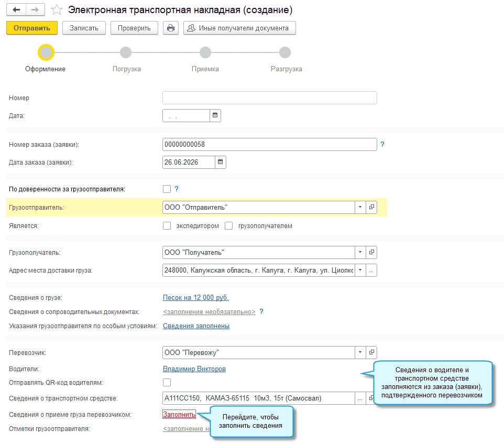
Task: Tick the грузополучателем checkbox
Action: pos(229,226)
